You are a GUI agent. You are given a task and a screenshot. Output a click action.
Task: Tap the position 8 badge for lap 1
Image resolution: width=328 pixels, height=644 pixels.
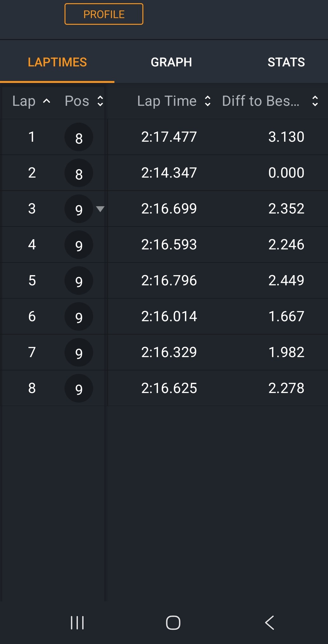pyautogui.click(x=79, y=137)
